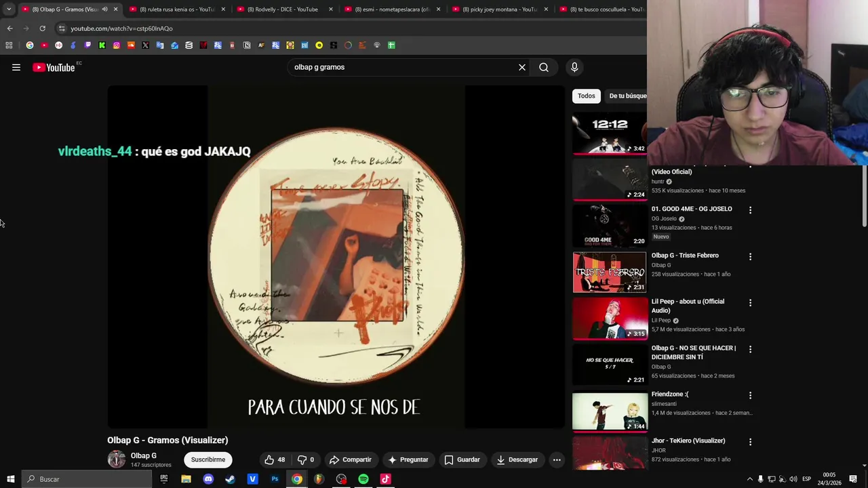
Task: Select the De tu búsqueda chip
Action: 627,96
